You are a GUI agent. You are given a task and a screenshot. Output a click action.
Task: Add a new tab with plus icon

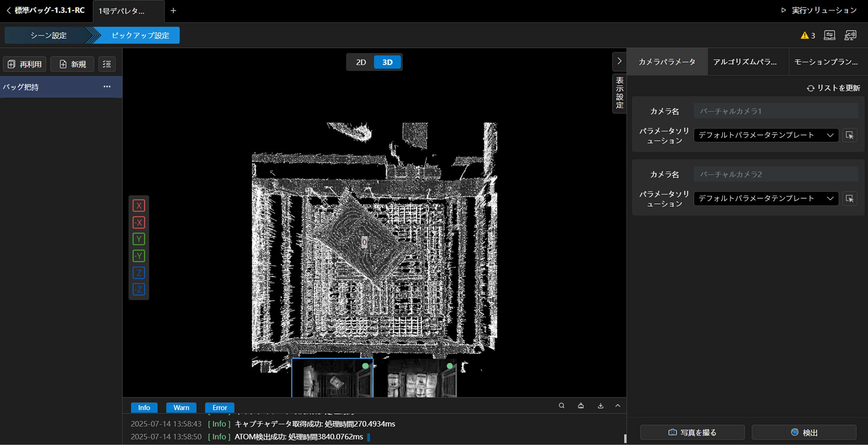(173, 11)
